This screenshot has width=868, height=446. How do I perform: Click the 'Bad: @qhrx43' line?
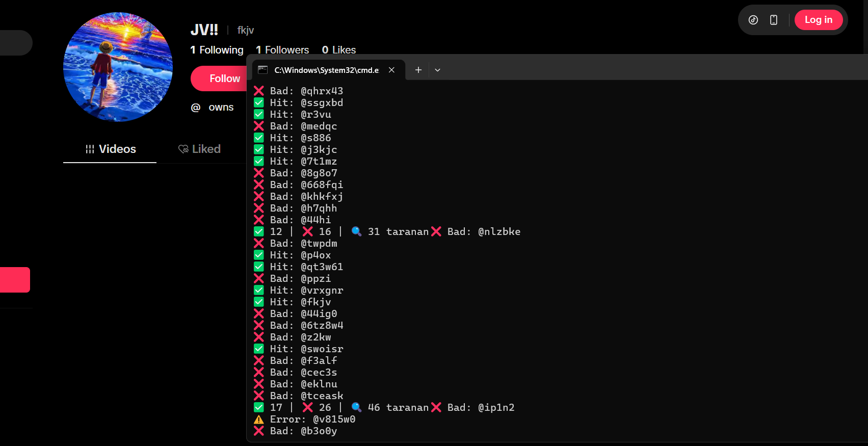point(299,91)
